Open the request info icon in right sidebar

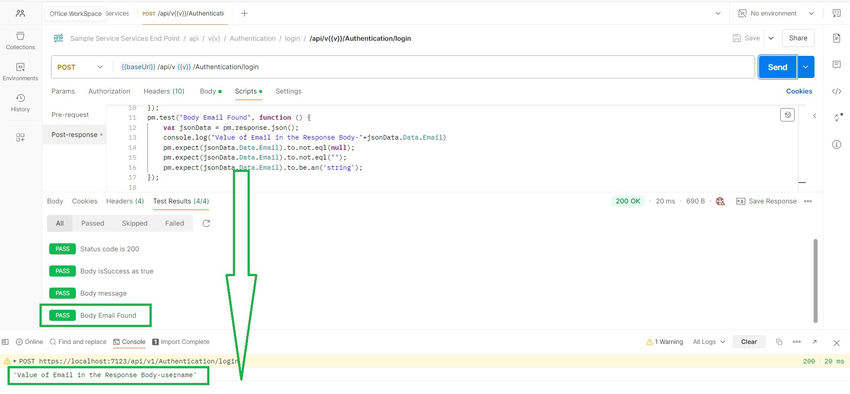click(x=836, y=144)
